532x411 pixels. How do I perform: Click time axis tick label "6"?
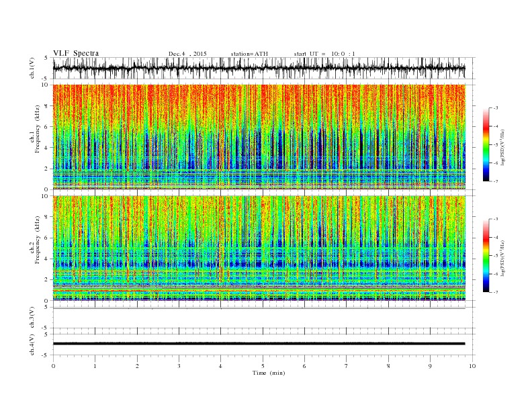304,366
